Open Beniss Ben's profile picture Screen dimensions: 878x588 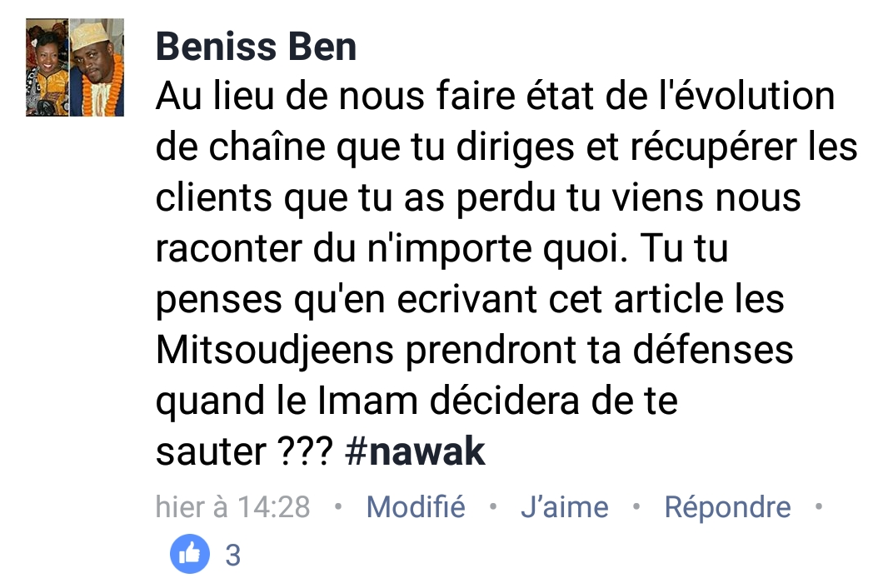pyautogui.click(x=75, y=67)
